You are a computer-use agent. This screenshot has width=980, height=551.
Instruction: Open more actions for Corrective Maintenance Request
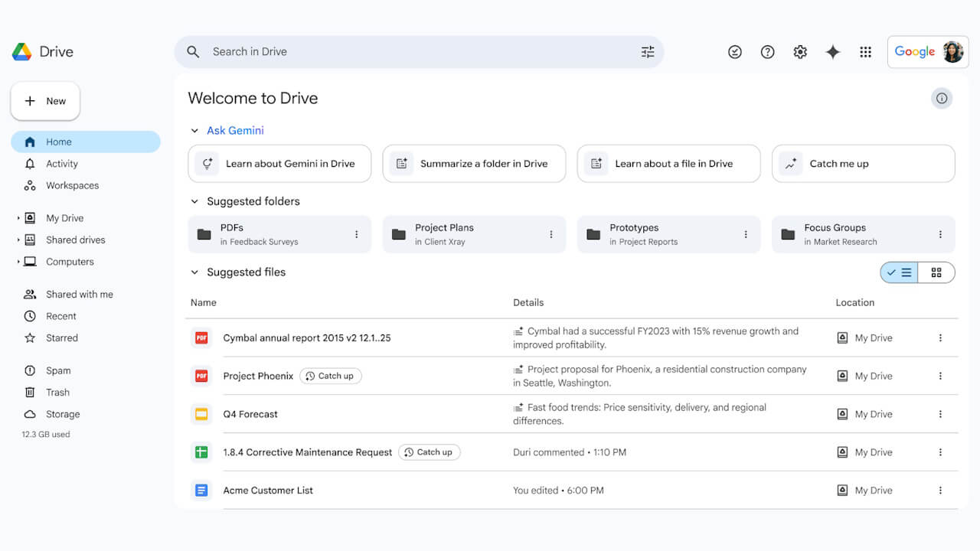click(940, 452)
